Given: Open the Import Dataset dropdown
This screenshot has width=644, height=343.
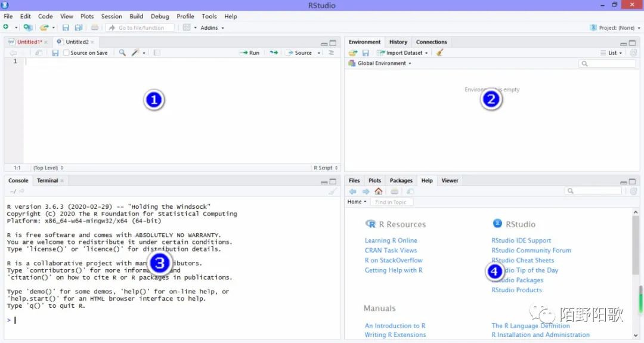Looking at the screenshot, I should [x=402, y=52].
